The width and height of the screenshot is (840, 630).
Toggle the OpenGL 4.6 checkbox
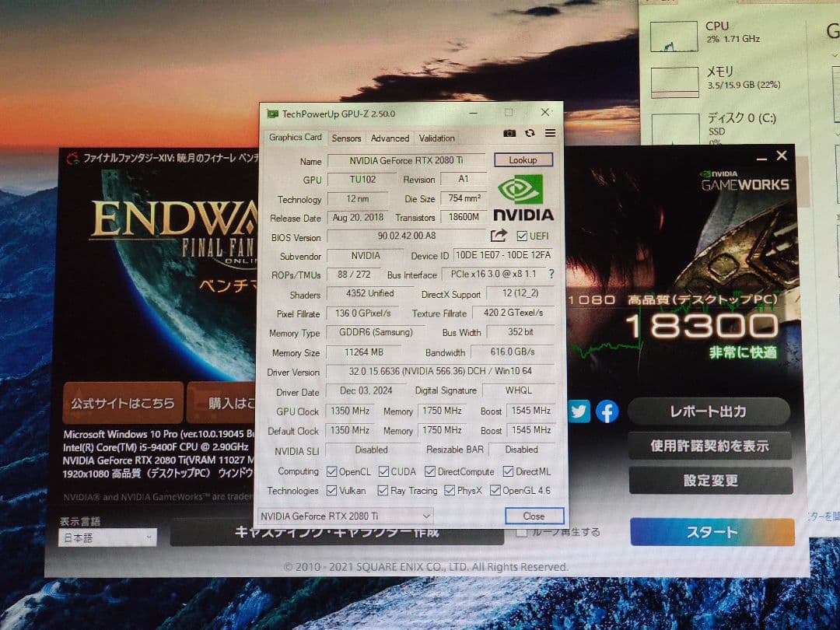(495, 490)
